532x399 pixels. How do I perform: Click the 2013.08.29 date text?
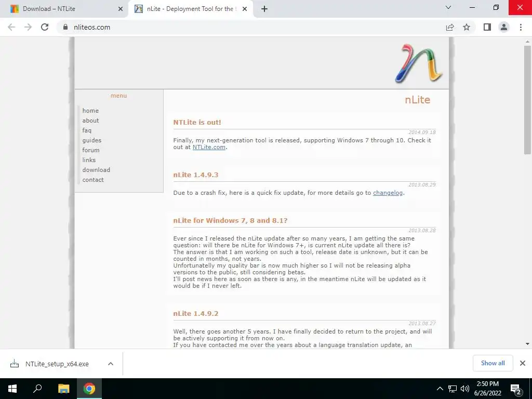422,184
